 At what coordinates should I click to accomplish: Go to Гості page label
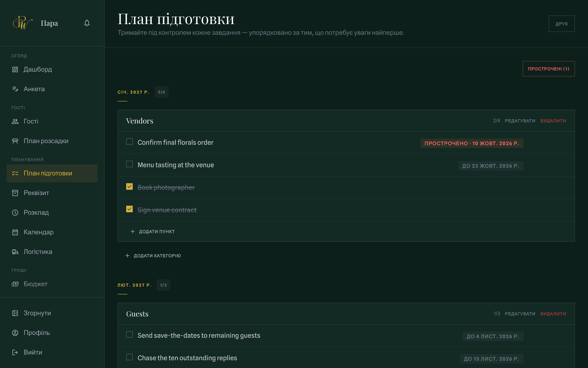click(x=31, y=121)
